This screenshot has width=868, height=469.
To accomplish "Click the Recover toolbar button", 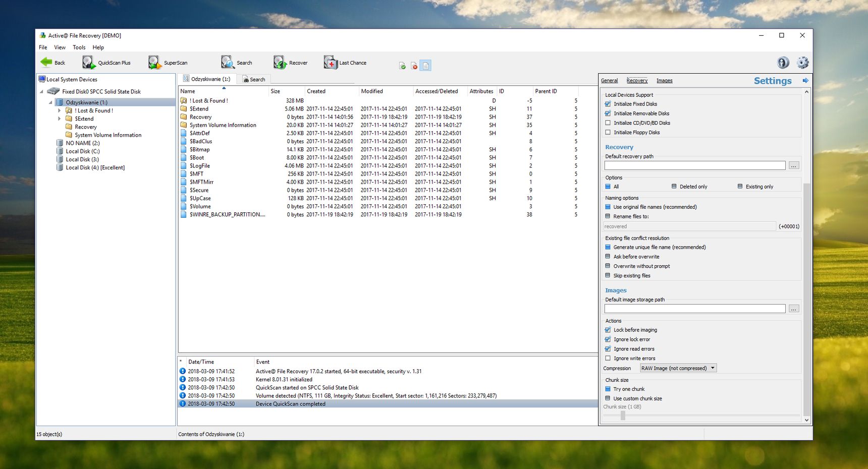I will click(x=291, y=63).
